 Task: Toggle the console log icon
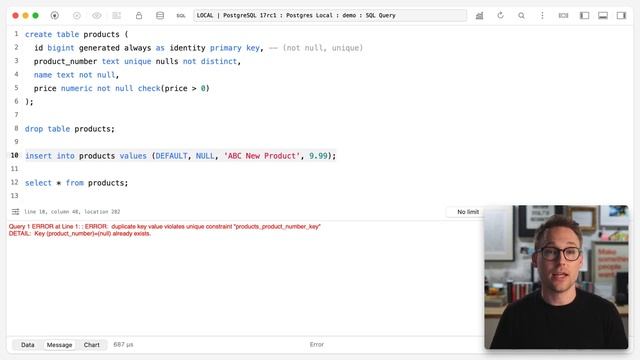pos(563,16)
